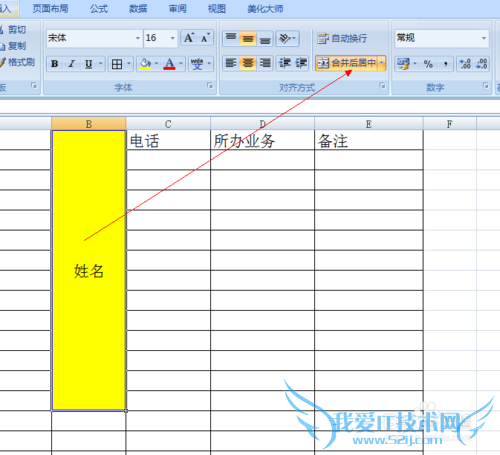
Task: Toggle bold formatting button
Action: pos(55,64)
